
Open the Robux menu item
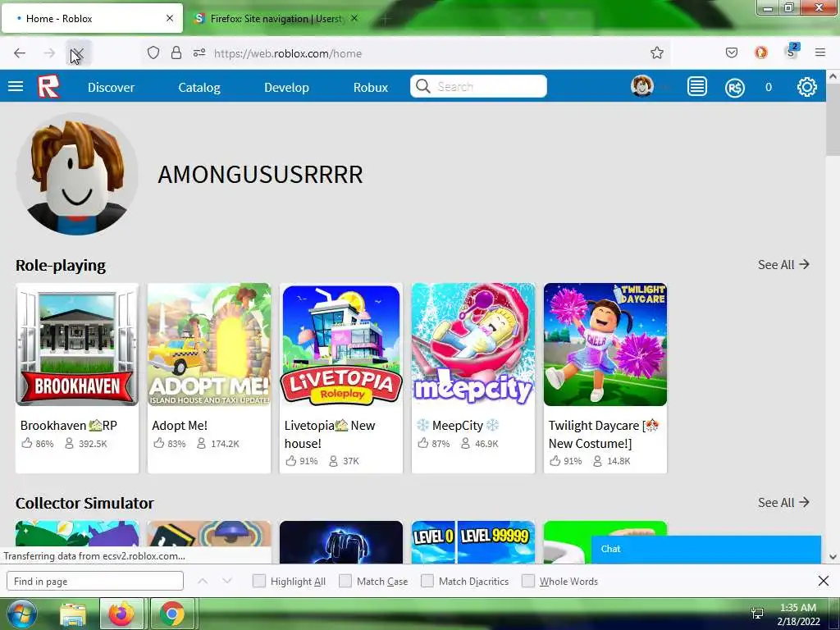pyautogui.click(x=371, y=87)
